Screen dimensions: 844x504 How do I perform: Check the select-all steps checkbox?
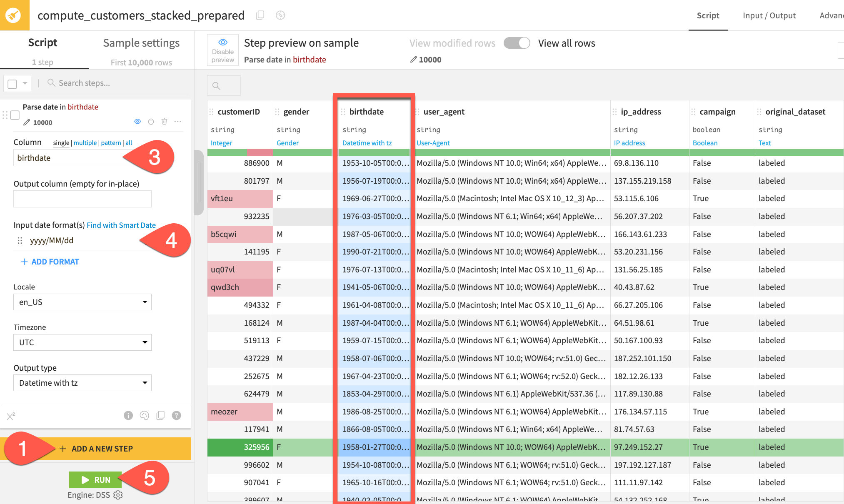tap(12, 83)
